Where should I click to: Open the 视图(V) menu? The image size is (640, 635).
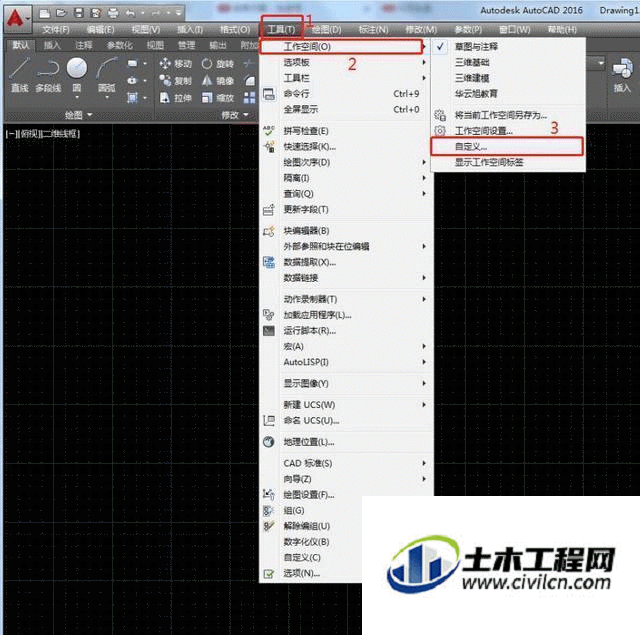(146, 29)
